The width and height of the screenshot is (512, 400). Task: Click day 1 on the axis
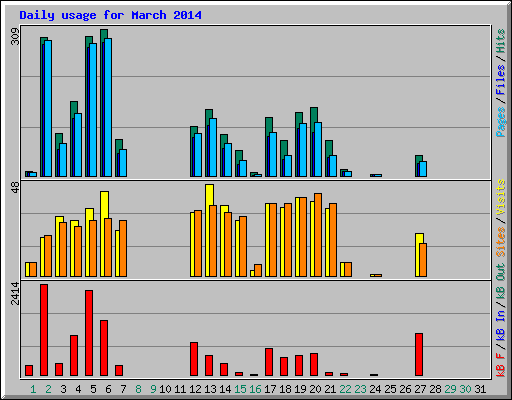tap(33, 389)
